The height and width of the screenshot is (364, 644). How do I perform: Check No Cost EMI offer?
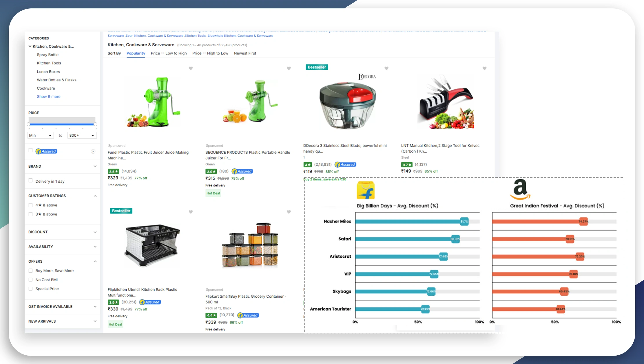[30, 280]
